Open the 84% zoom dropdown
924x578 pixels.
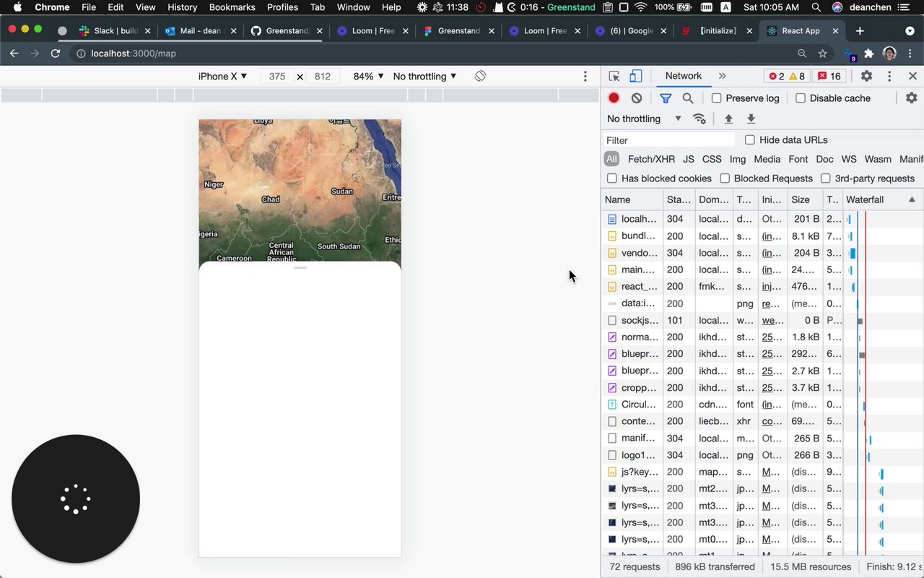369,76
